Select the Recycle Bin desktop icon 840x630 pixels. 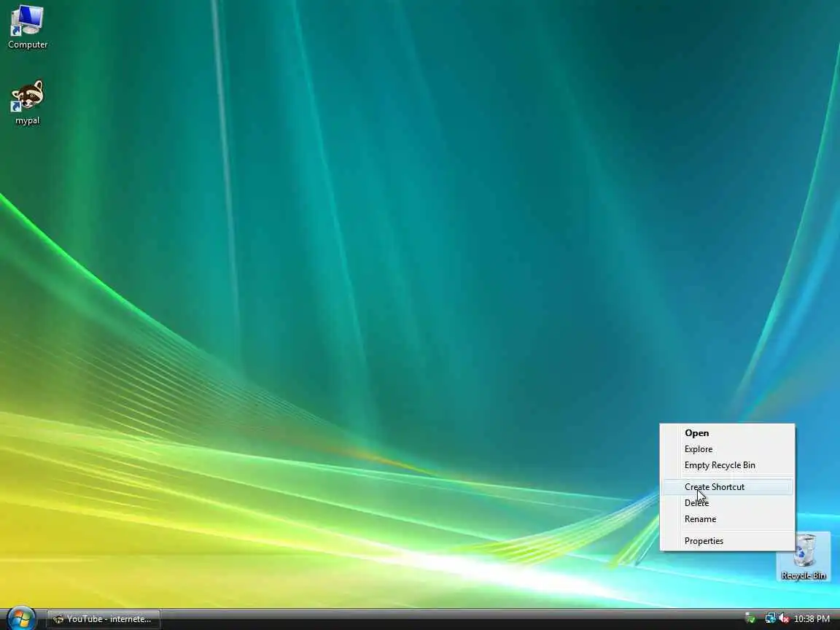click(803, 557)
